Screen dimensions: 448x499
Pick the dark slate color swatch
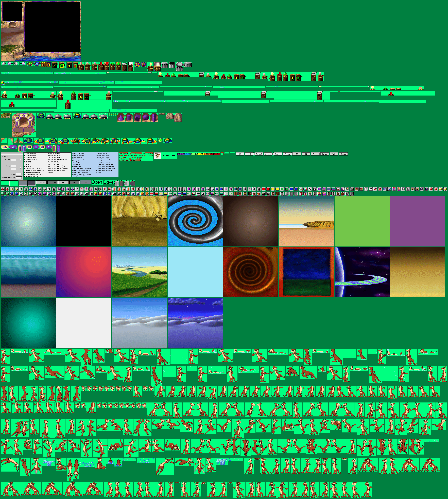point(31,183)
